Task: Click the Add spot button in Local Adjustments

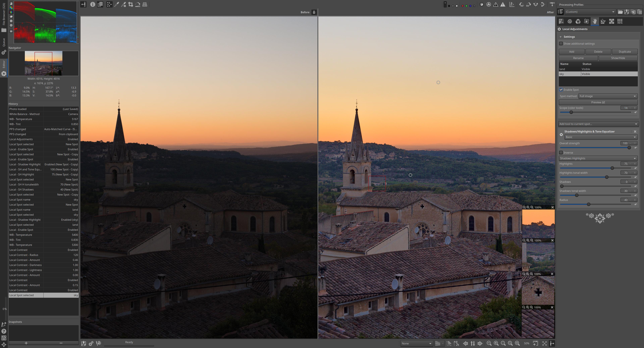Action: pyautogui.click(x=572, y=51)
